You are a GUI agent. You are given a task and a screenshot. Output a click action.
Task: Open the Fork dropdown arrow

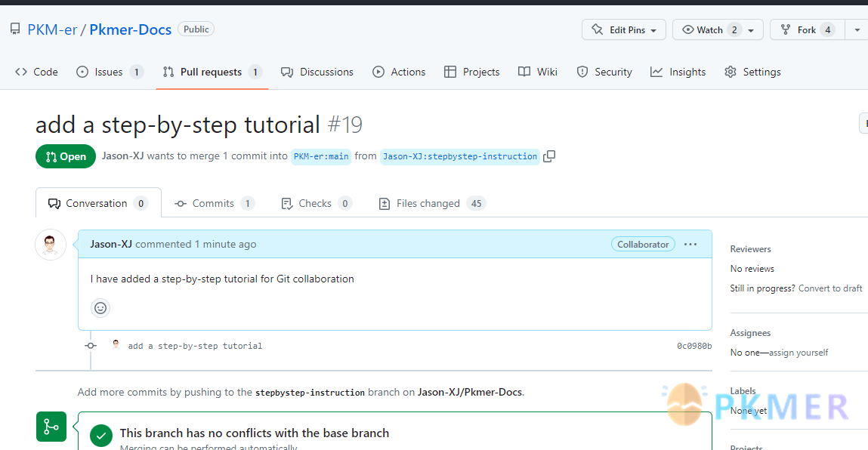tap(857, 30)
